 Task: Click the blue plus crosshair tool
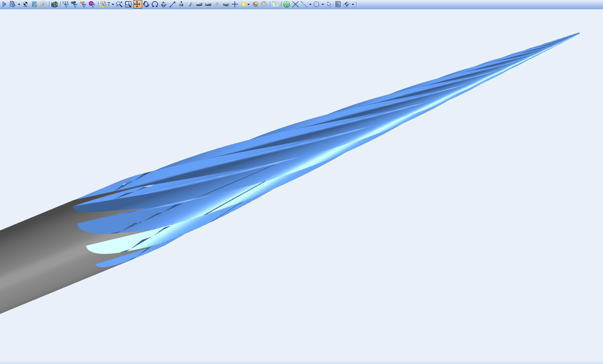click(x=234, y=4)
